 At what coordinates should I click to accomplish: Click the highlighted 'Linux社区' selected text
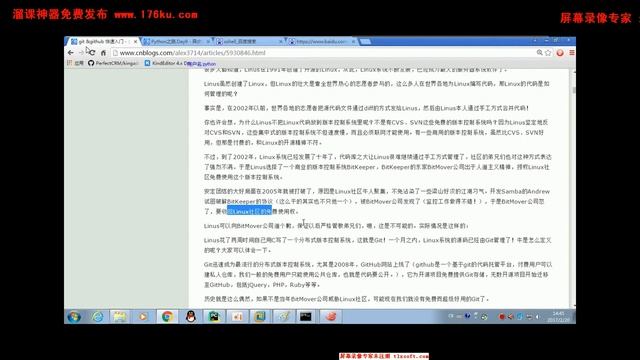249,211
